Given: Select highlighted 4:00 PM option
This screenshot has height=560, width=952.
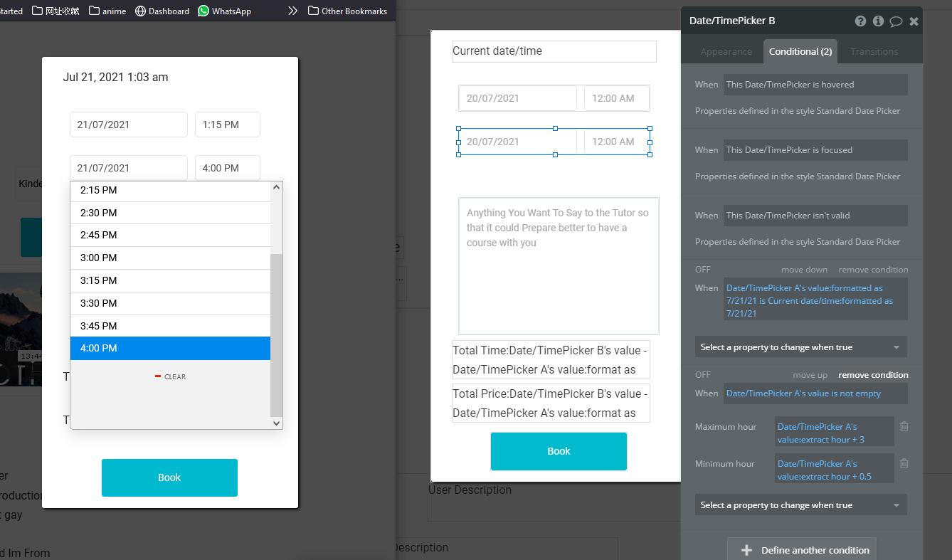Looking at the screenshot, I should point(170,348).
